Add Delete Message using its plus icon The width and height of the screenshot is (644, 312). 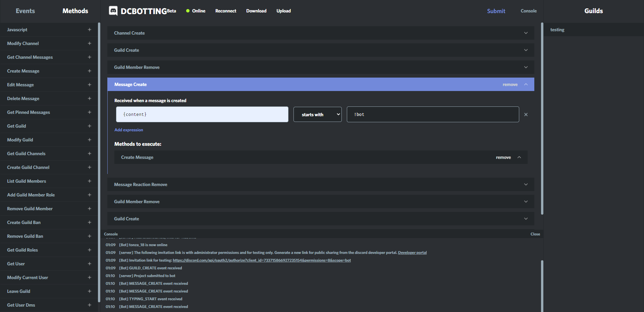90,98
